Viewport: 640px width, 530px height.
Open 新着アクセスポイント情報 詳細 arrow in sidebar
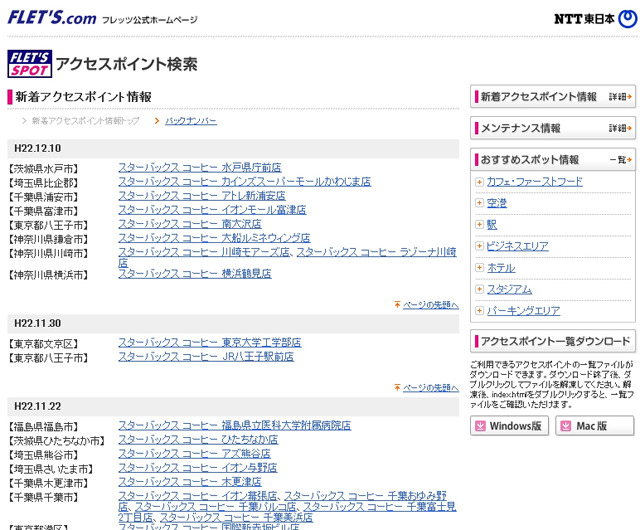620,97
